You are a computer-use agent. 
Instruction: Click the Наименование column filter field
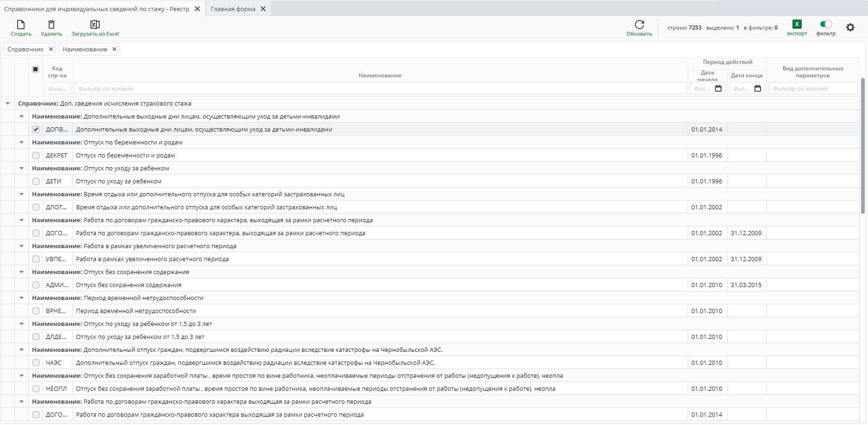(380, 88)
